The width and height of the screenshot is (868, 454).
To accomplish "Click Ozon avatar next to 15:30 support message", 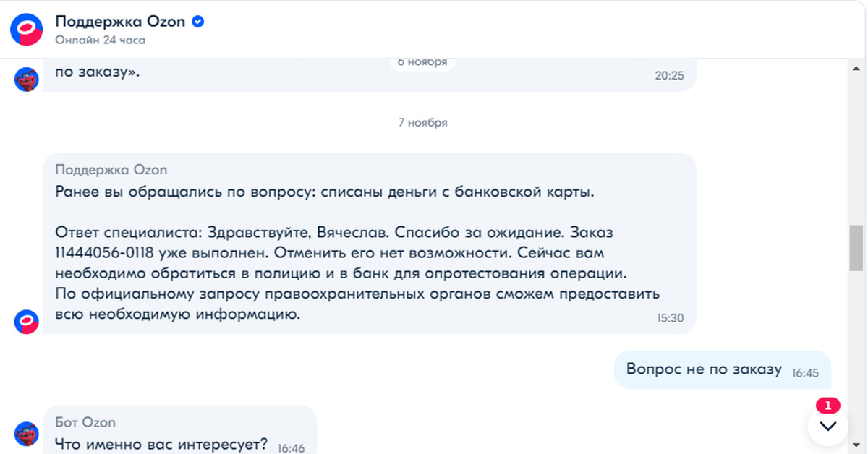I will 27,322.
